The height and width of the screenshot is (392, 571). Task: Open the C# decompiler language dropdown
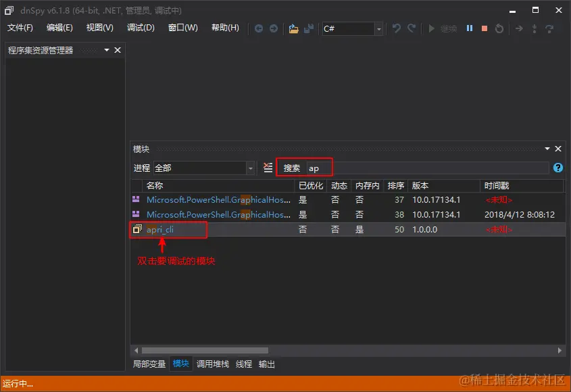[x=352, y=28]
